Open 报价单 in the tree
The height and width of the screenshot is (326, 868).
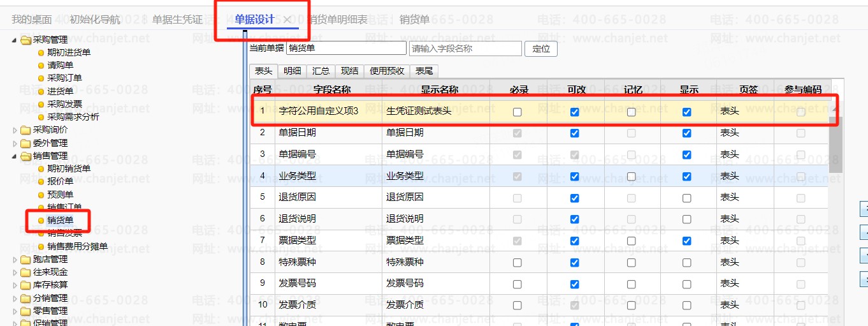[x=60, y=181]
